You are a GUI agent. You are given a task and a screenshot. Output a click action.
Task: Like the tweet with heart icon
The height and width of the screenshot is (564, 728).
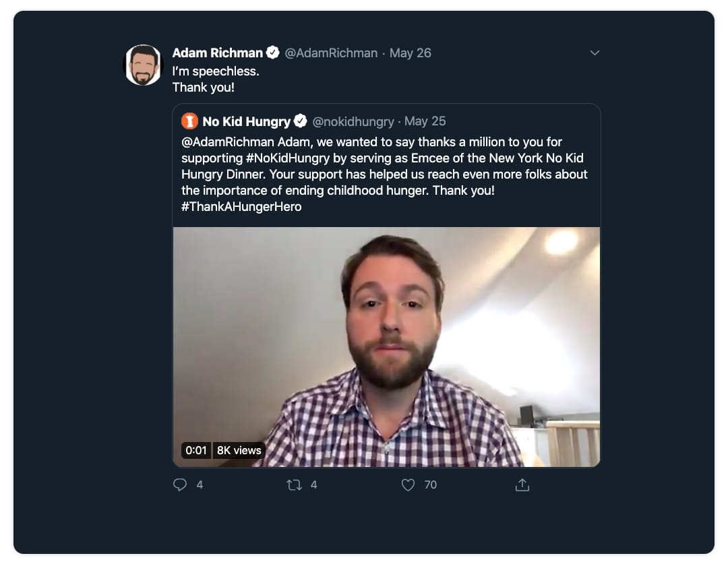(408, 485)
